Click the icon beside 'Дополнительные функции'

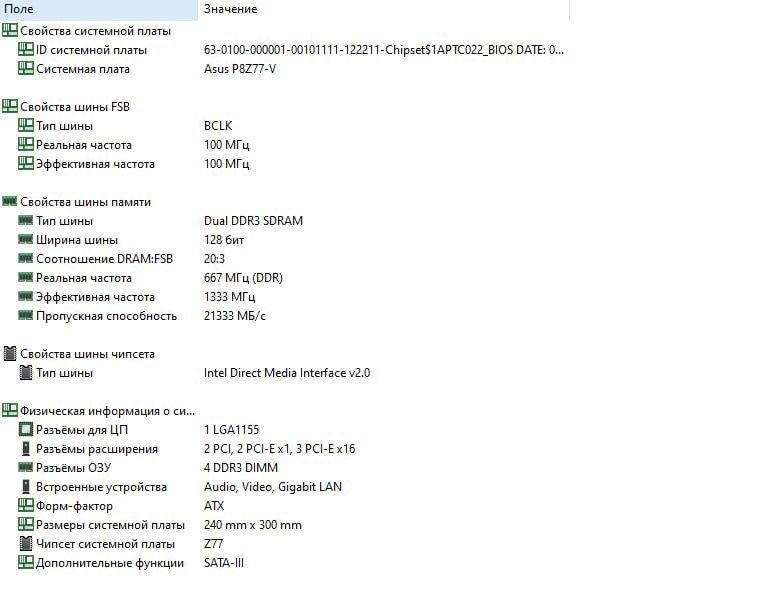26,563
